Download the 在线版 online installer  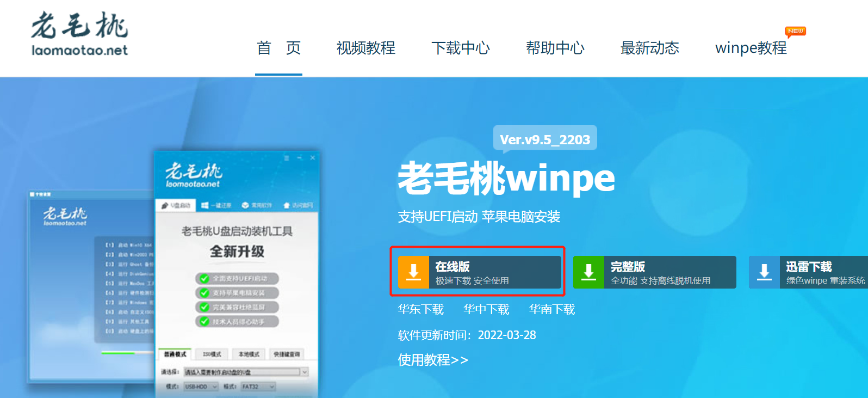tap(479, 272)
